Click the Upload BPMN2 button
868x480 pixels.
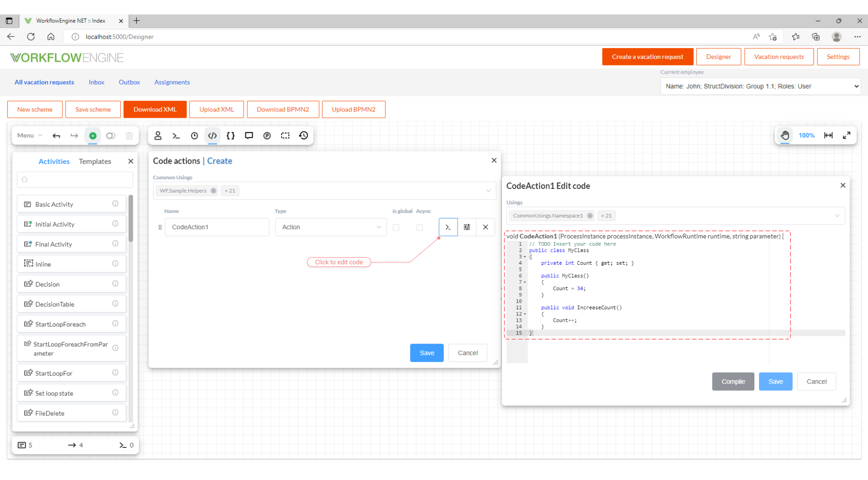[x=353, y=110]
